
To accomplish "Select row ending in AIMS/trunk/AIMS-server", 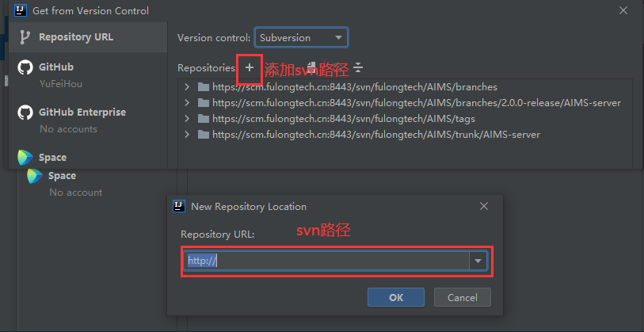I will point(406,135).
